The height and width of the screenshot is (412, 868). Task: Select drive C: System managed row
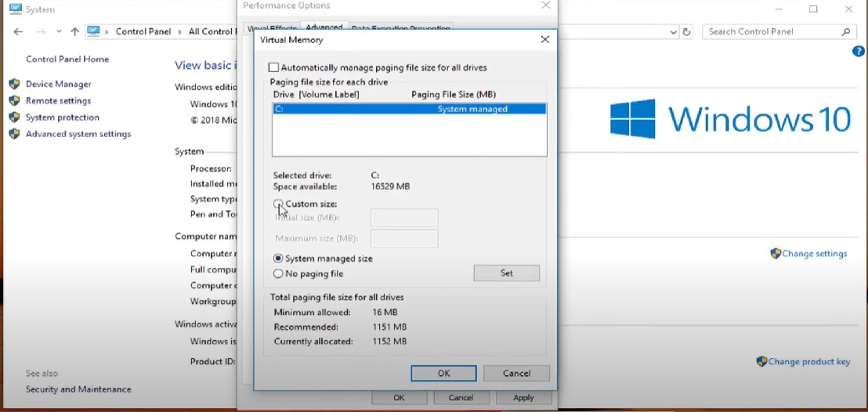pyautogui.click(x=410, y=109)
